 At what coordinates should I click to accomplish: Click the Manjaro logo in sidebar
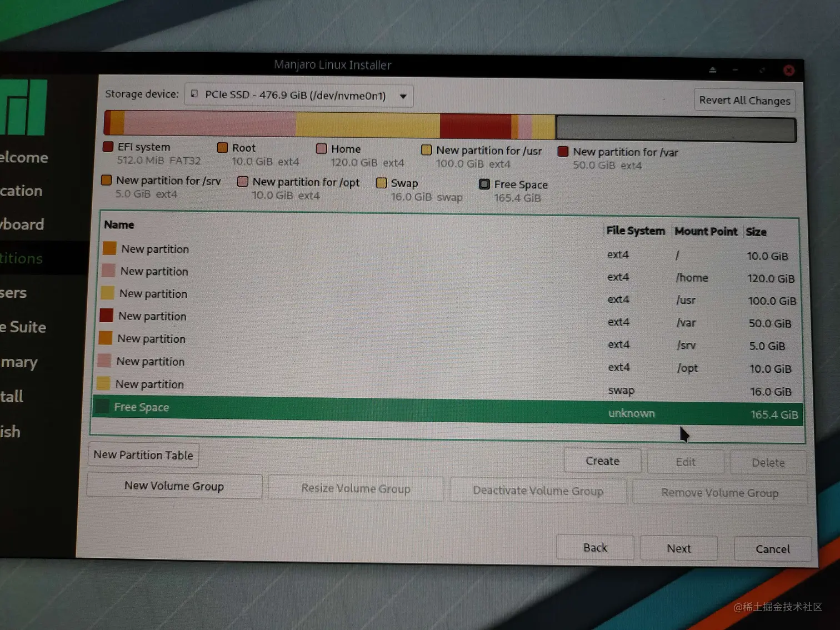(23, 107)
